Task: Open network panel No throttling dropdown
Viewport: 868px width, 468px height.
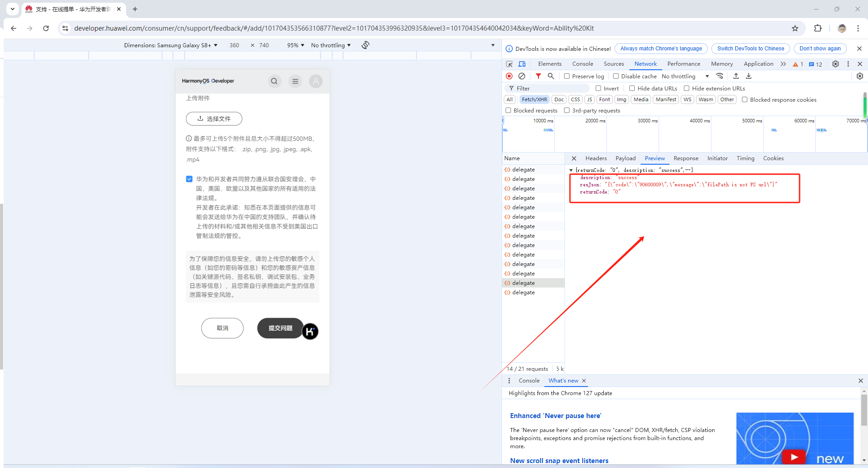Action: tap(685, 76)
